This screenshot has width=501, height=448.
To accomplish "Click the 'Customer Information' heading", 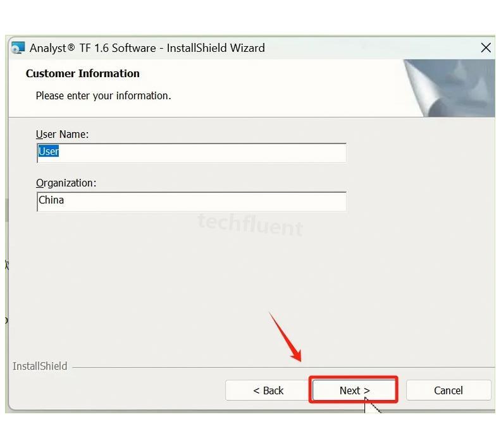I will [83, 73].
